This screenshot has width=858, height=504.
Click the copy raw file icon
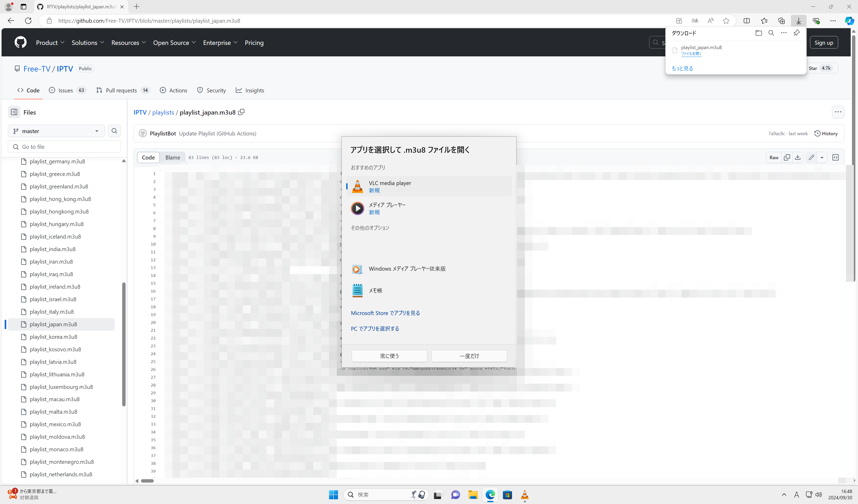coord(786,157)
